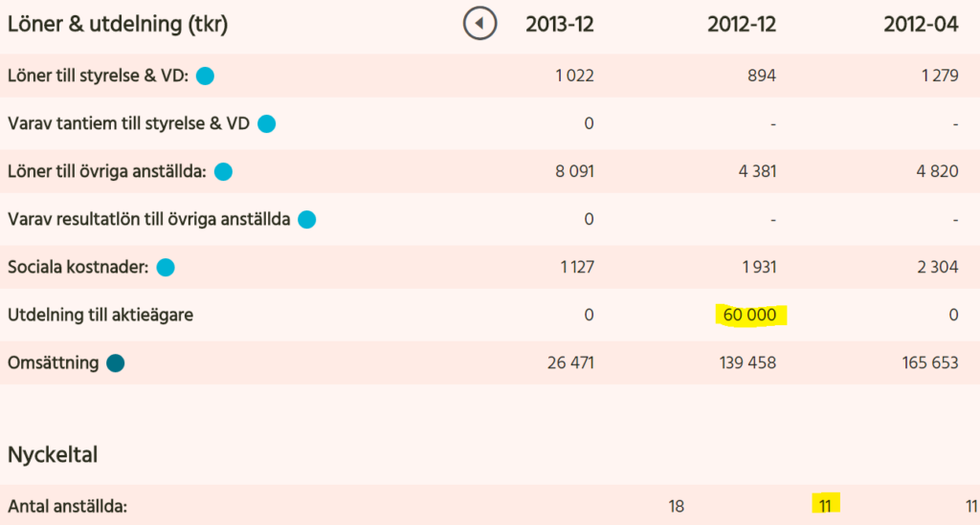Click info dot next to Varav tantiem

267,123
